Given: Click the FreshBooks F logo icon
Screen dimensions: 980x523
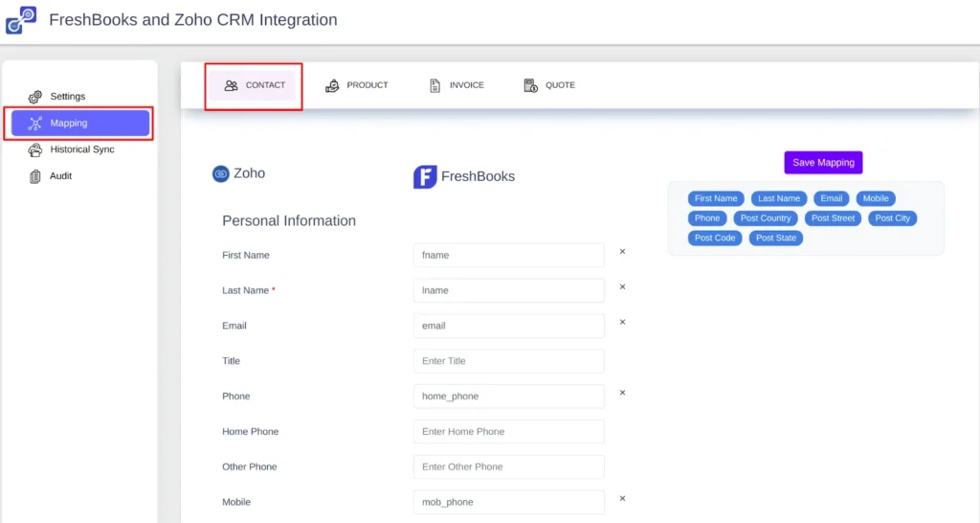Looking at the screenshot, I should click(425, 177).
